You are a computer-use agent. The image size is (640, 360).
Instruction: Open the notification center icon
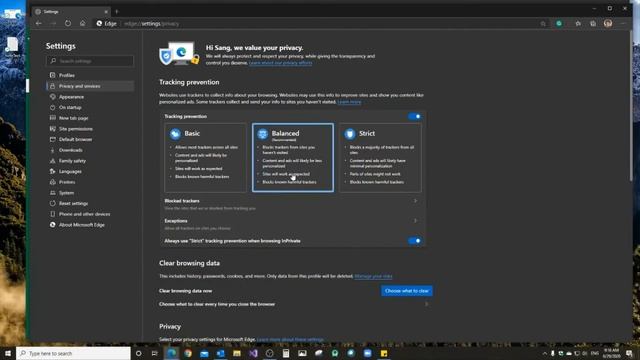pyautogui.click(x=629, y=353)
